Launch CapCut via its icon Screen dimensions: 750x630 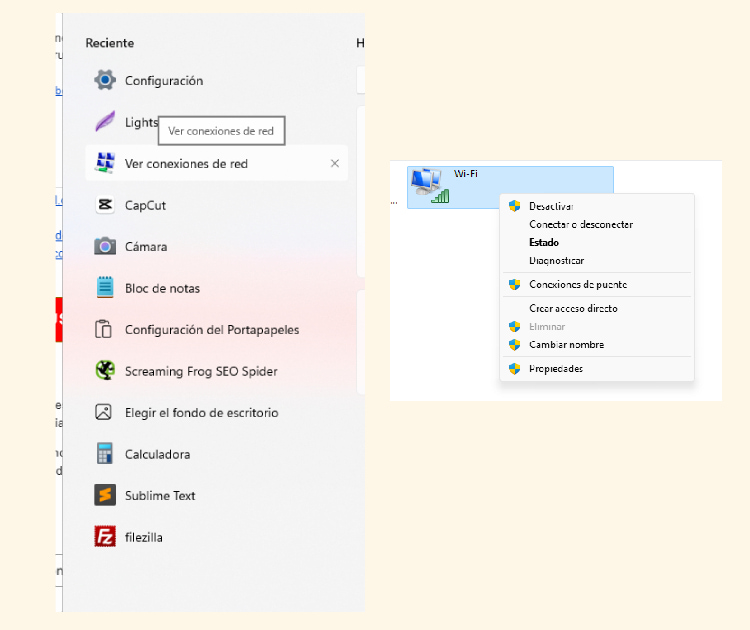click(x=105, y=205)
